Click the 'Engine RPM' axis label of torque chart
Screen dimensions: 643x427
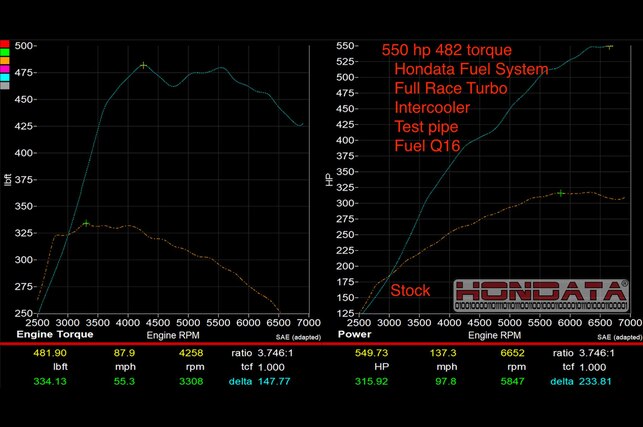tap(173, 335)
